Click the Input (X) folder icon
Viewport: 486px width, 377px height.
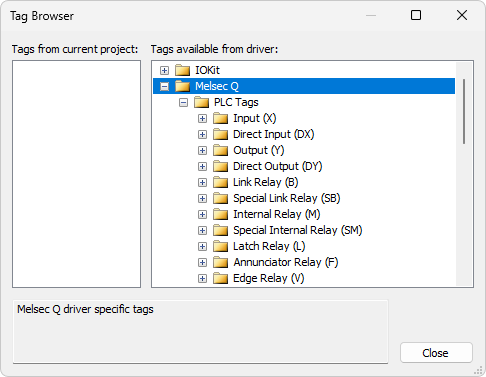[220, 118]
